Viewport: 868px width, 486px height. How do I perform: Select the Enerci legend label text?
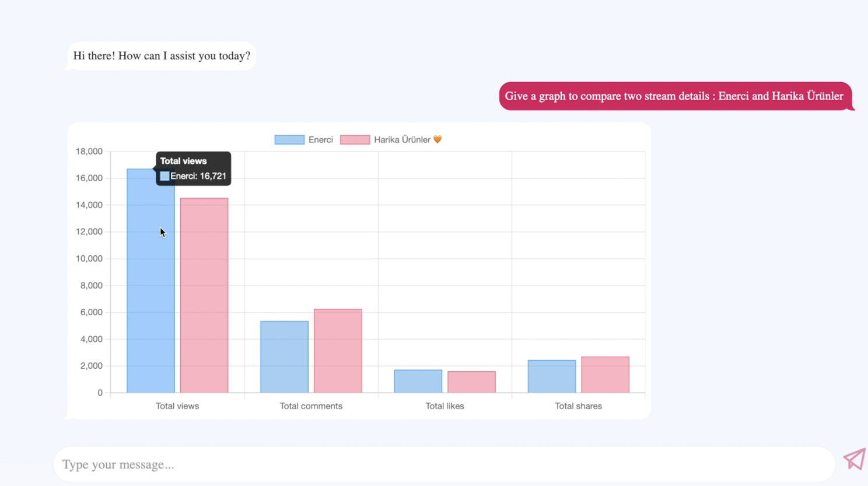pos(320,139)
